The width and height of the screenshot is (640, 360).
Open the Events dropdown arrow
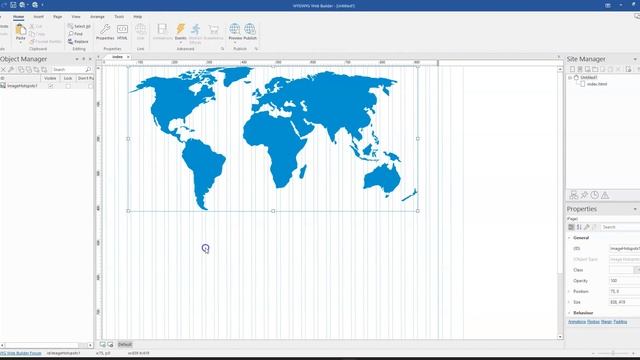click(x=180, y=42)
